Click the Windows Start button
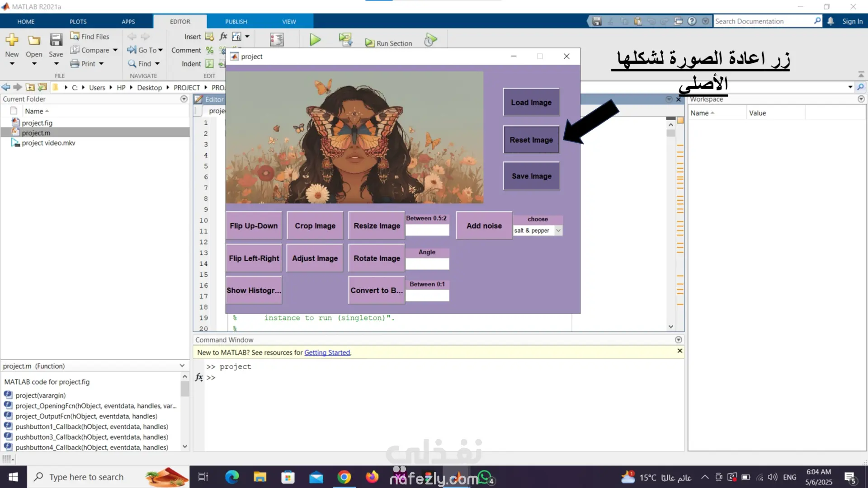The width and height of the screenshot is (868, 488). point(13,477)
